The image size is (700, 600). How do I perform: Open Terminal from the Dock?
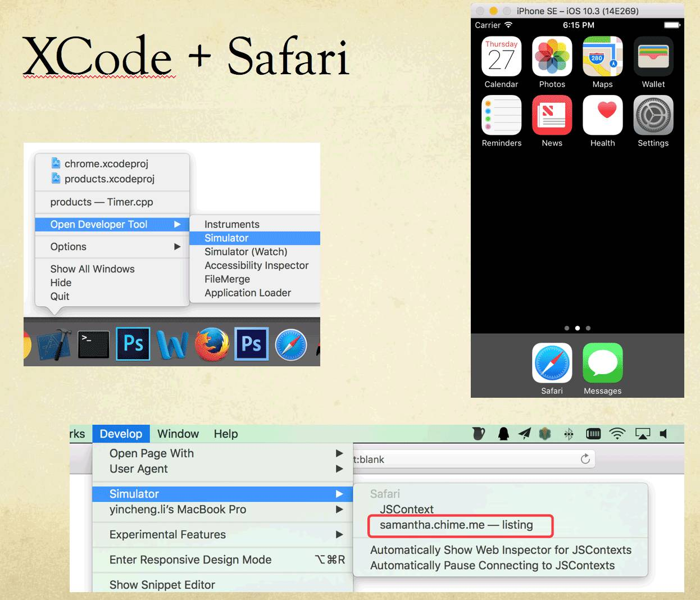[x=93, y=344]
